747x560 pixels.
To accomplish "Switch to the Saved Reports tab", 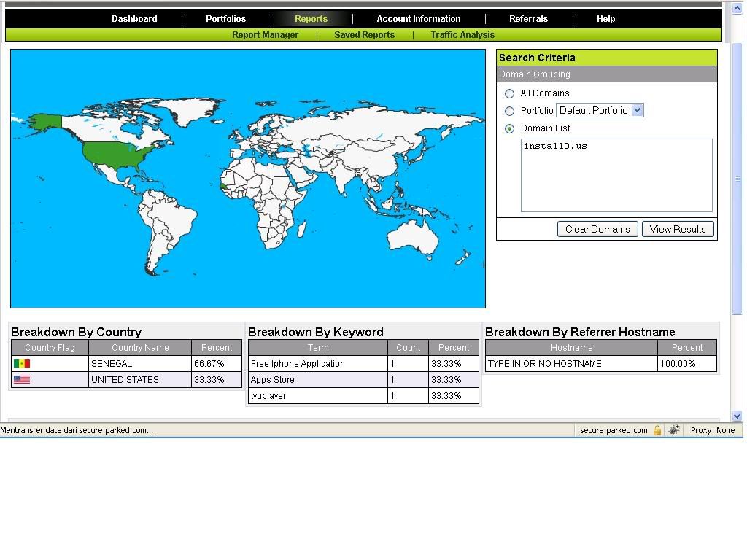I will coord(364,34).
